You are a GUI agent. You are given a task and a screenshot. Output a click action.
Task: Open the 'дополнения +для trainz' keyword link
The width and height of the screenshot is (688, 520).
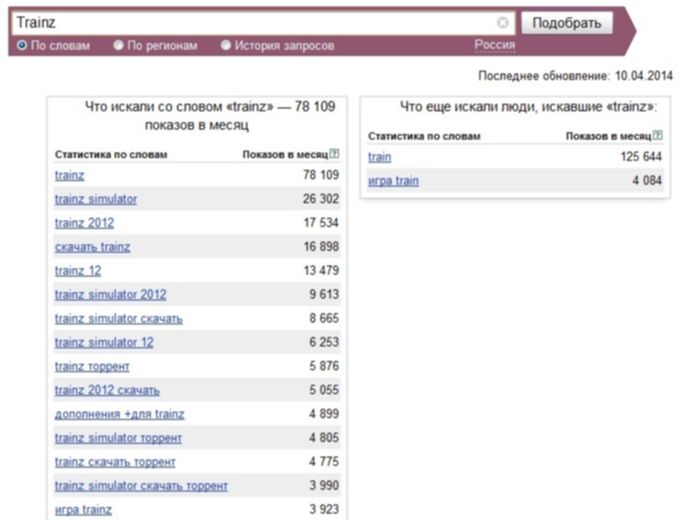119,414
